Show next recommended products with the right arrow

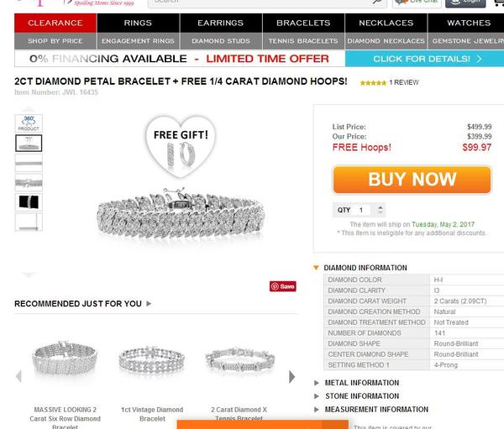pos(291,377)
